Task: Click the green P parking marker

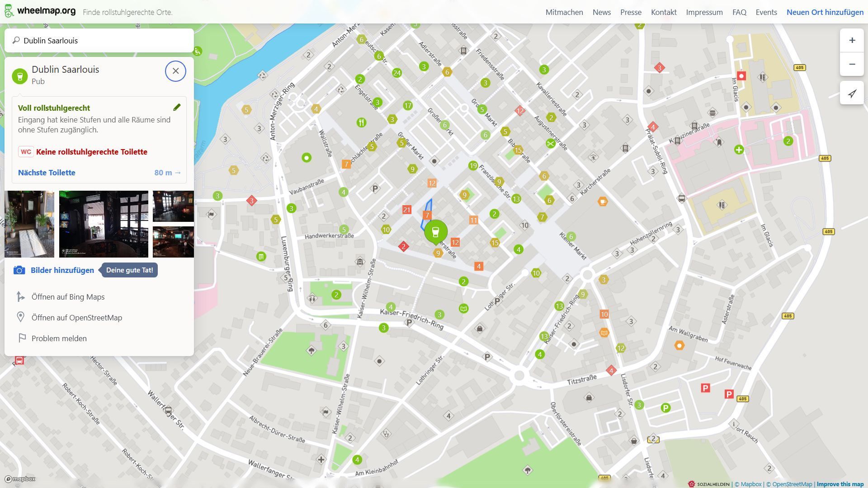Action: pos(665,408)
